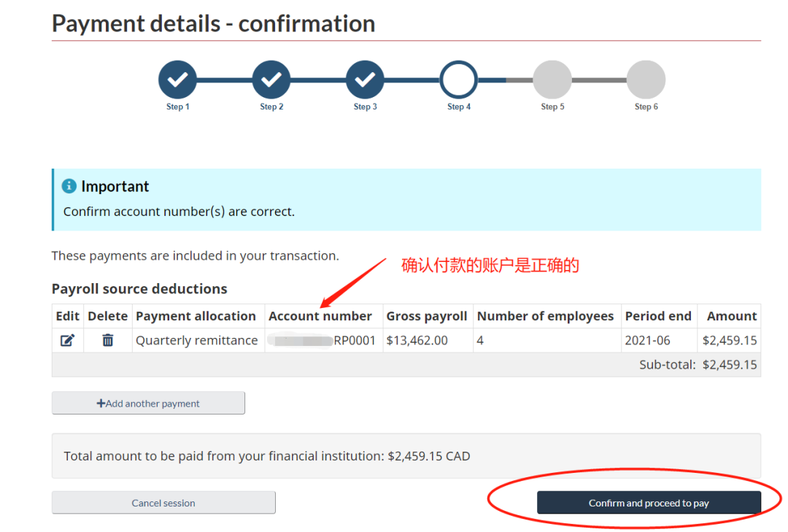Image resolution: width=788 pixels, height=532 pixels.
Task: Click the Account number column header
Action: coord(320,316)
